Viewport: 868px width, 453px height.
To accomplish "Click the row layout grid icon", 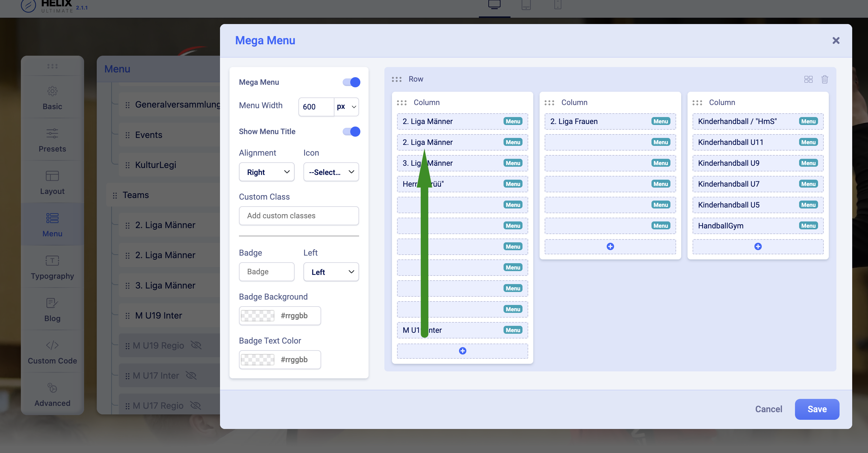I will pos(808,79).
